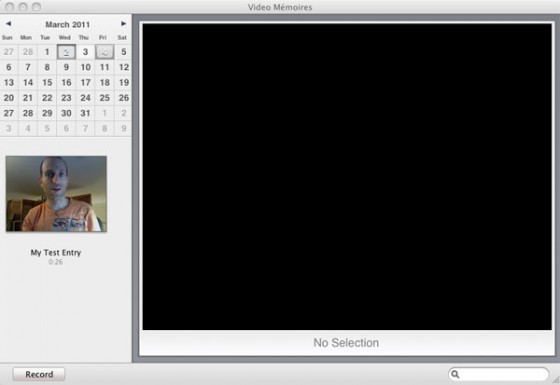Select March 15 in calendar
The height and width of the screenshot is (385, 560).
[x=47, y=82]
